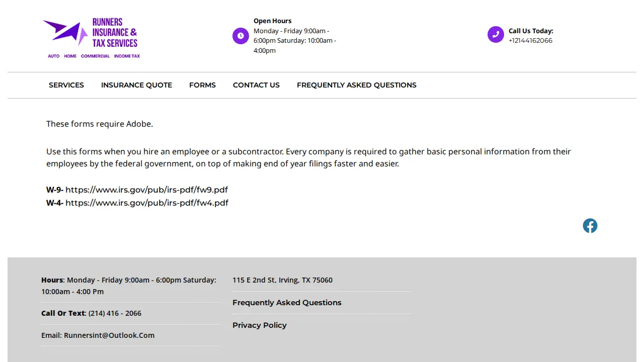Click the footer phone number (214) 416 - 2066
This screenshot has width=644, height=362.
115,313
